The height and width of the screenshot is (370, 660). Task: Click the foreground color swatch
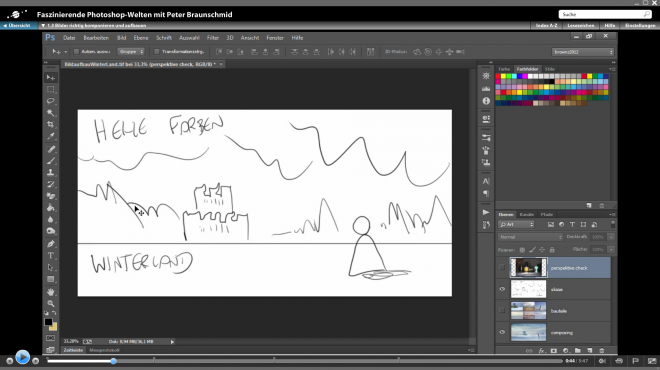pyautogui.click(x=48, y=322)
